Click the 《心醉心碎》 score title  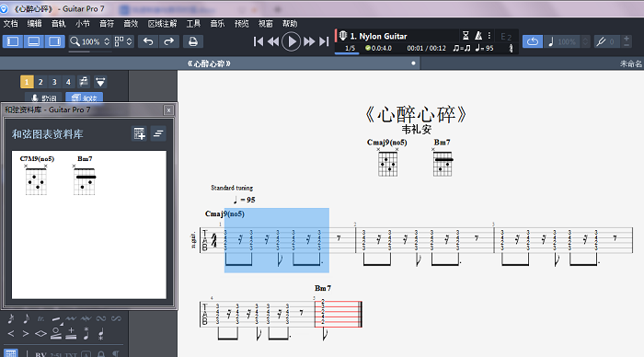tap(416, 115)
